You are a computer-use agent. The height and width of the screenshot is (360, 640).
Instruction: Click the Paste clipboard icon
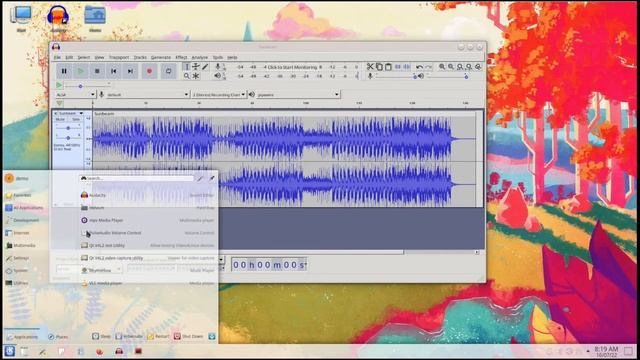pyautogui.click(x=388, y=67)
